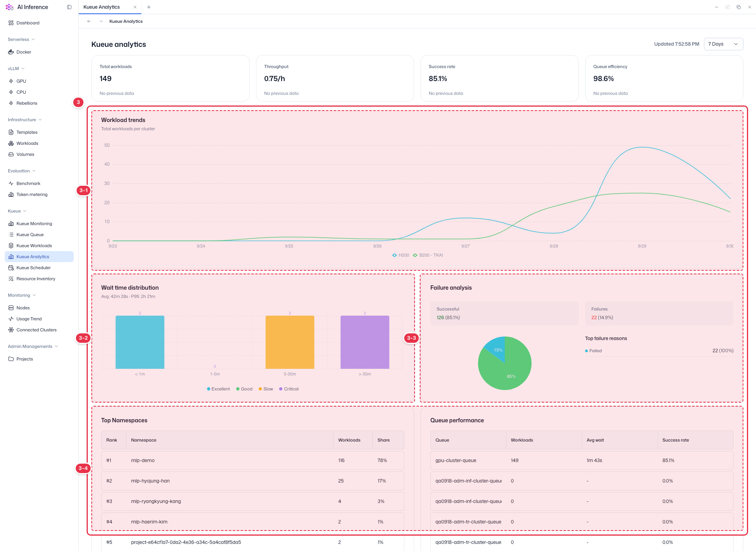Toggle Slow legend item in wait time chart

[266, 389]
